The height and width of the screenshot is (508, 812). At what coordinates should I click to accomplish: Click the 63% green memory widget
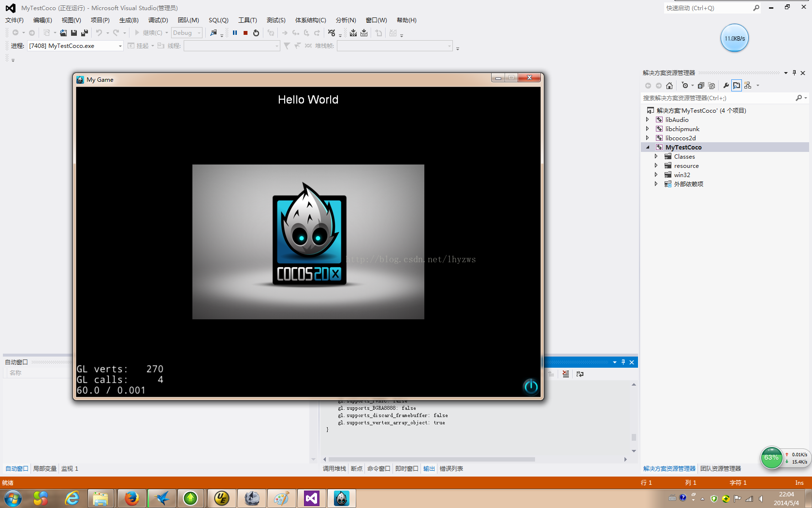click(x=771, y=458)
